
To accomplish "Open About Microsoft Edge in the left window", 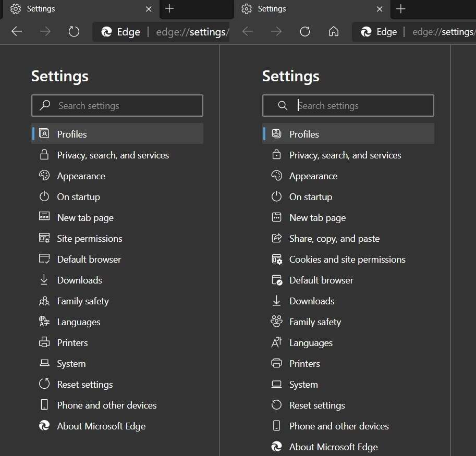I will 101,426.
